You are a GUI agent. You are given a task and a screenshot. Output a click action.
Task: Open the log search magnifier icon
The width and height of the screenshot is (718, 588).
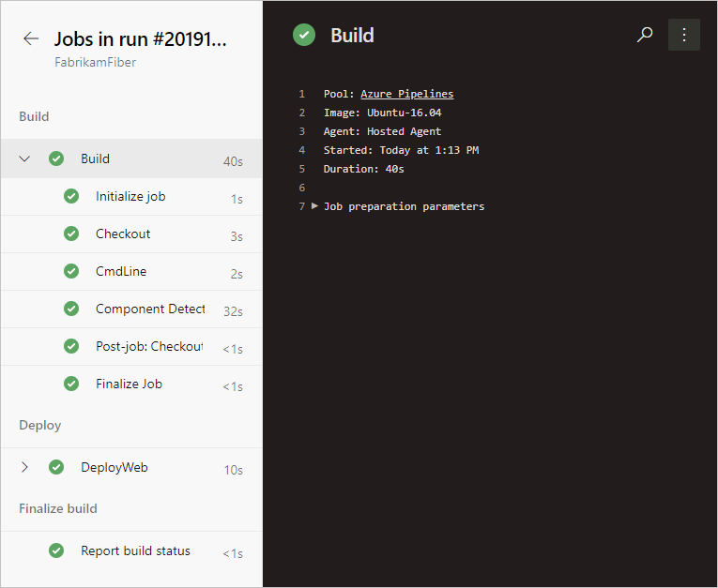point(645,35)
